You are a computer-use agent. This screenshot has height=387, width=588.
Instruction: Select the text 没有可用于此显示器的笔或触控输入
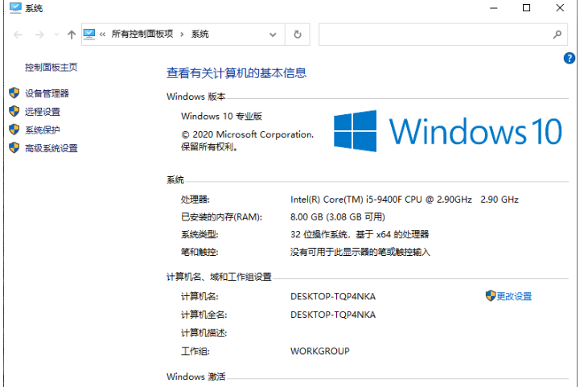pos(360,253)
